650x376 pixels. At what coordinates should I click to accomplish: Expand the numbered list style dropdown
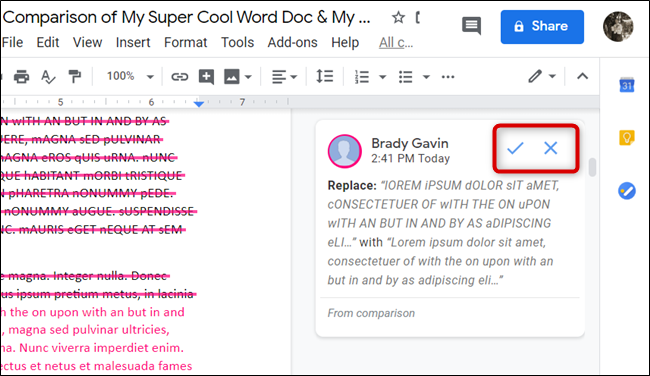point(383,77)
